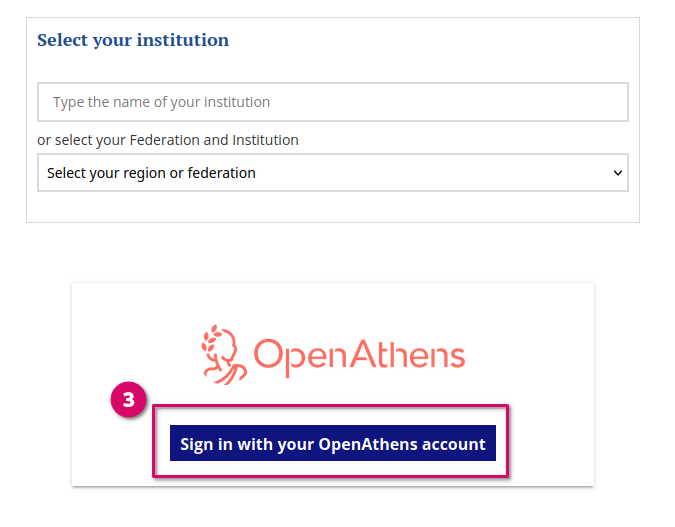Focus the 'Type the name of your institution' field
Screen dimensions: 675x527
tap(332, 102)
